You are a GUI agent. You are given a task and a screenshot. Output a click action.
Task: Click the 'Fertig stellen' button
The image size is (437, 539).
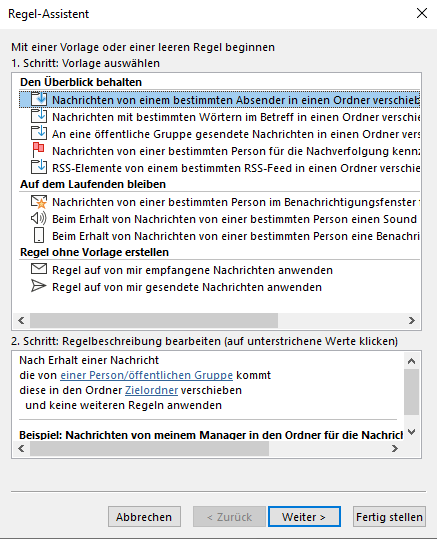(x=389, y=517)
